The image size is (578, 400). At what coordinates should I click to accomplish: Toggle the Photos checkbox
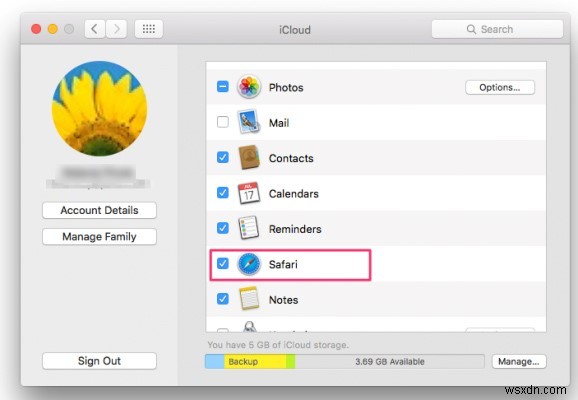tap(223, 87)
